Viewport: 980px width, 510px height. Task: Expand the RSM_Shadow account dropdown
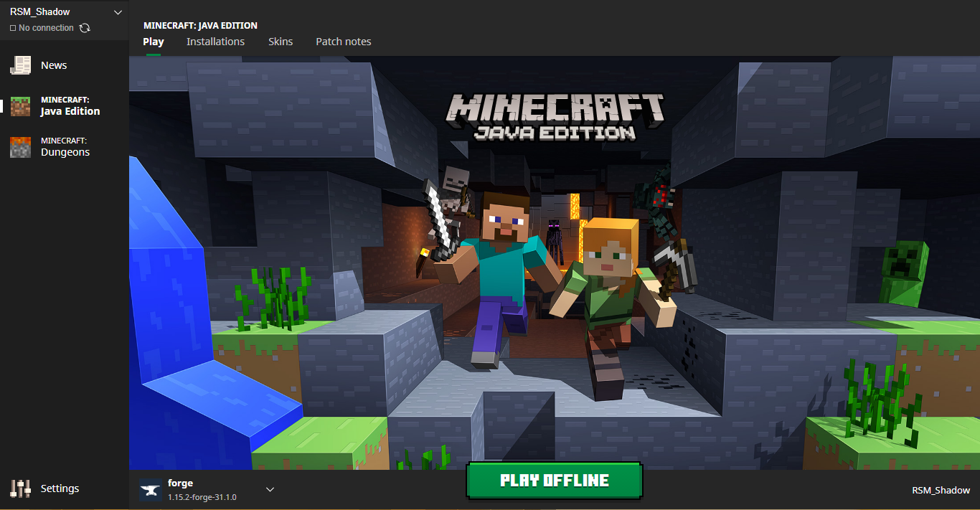118,12
